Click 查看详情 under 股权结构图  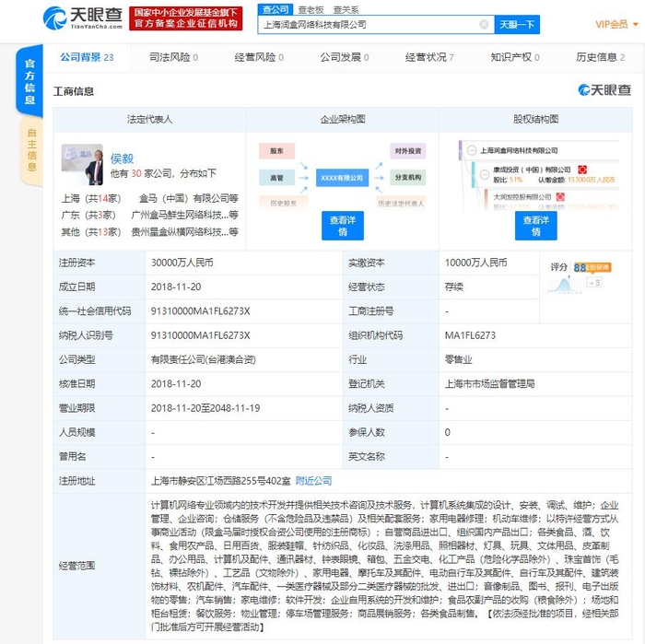[536, 226]
